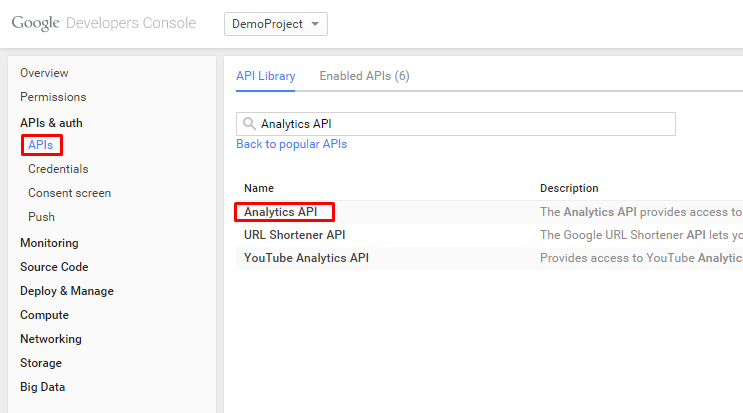The width and height of the screenshot is (743, 413).
Task: Expand the Networking section
Action: point(51,339)
